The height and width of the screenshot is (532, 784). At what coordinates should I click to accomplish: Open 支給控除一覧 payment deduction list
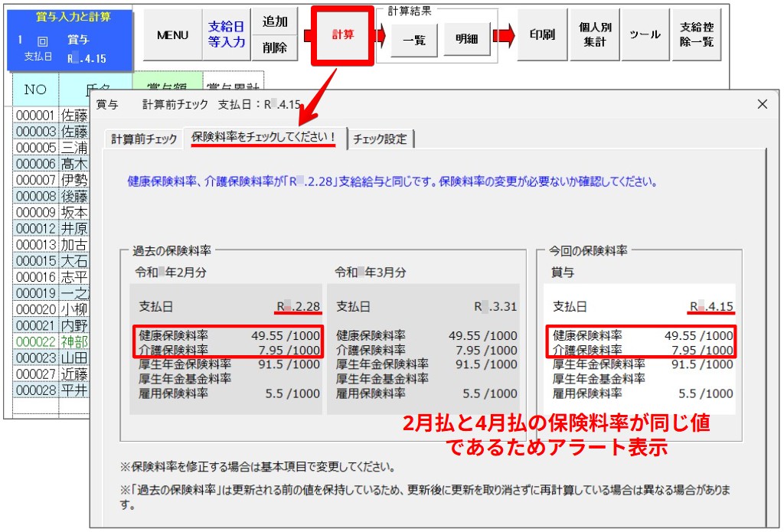[x=697, y=35]
